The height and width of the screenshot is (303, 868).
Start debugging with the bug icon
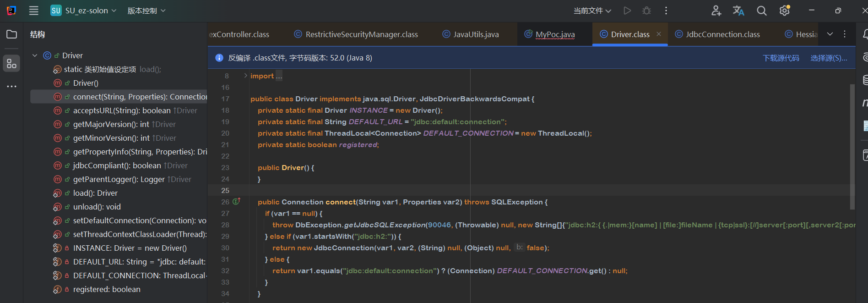tap(646, 11)
